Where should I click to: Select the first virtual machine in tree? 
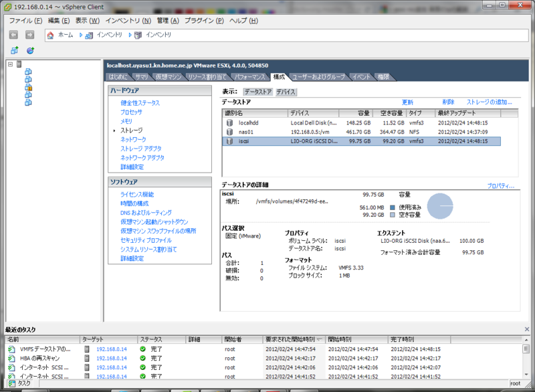coord(28,72)
